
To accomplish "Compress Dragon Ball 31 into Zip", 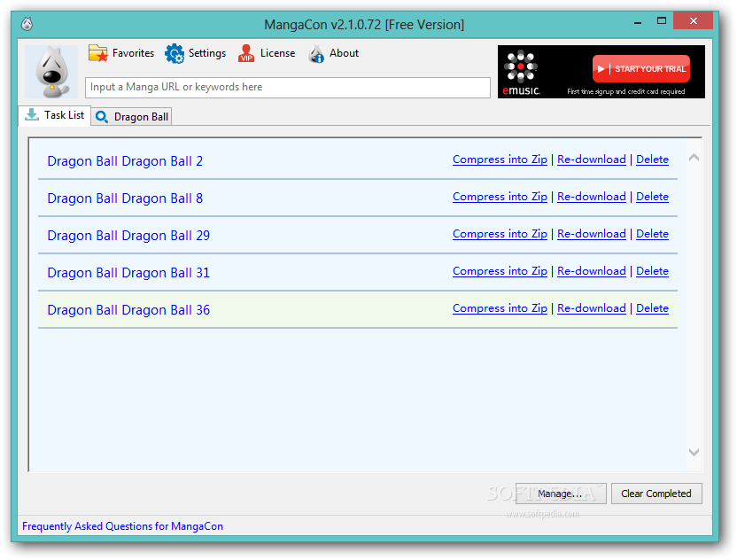I will point(500,271).
